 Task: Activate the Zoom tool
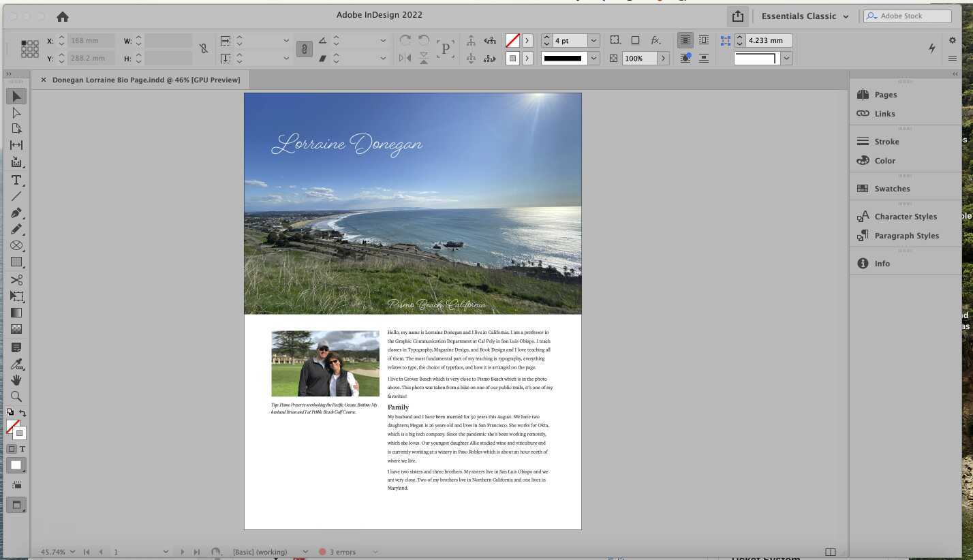pyautogui.click(x=16, y=396)
